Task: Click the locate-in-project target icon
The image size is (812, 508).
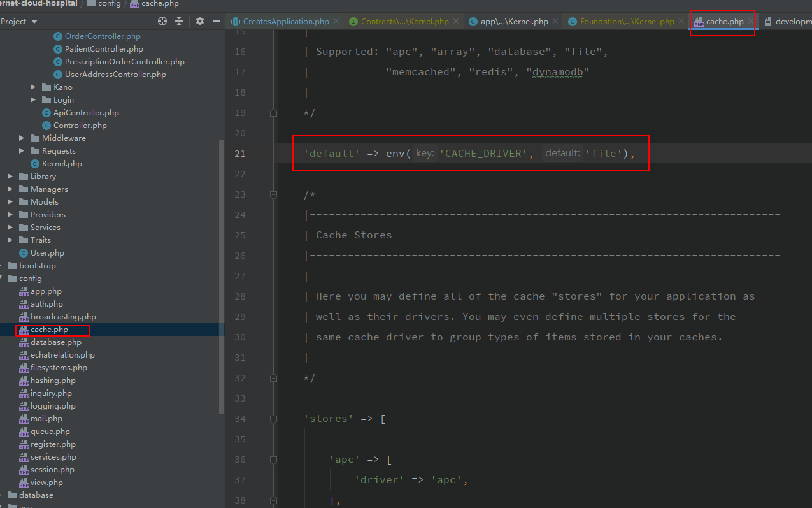Action: click(x=162, y=21)
